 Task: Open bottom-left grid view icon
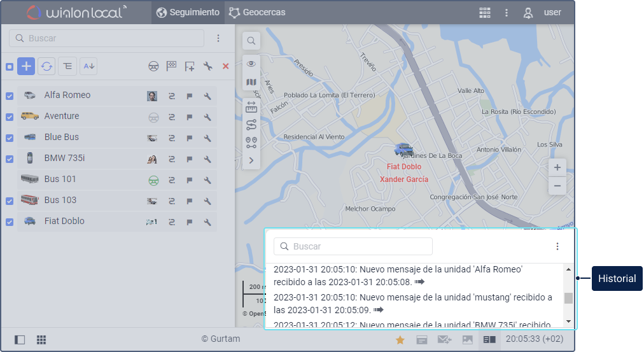click(41, 340)
